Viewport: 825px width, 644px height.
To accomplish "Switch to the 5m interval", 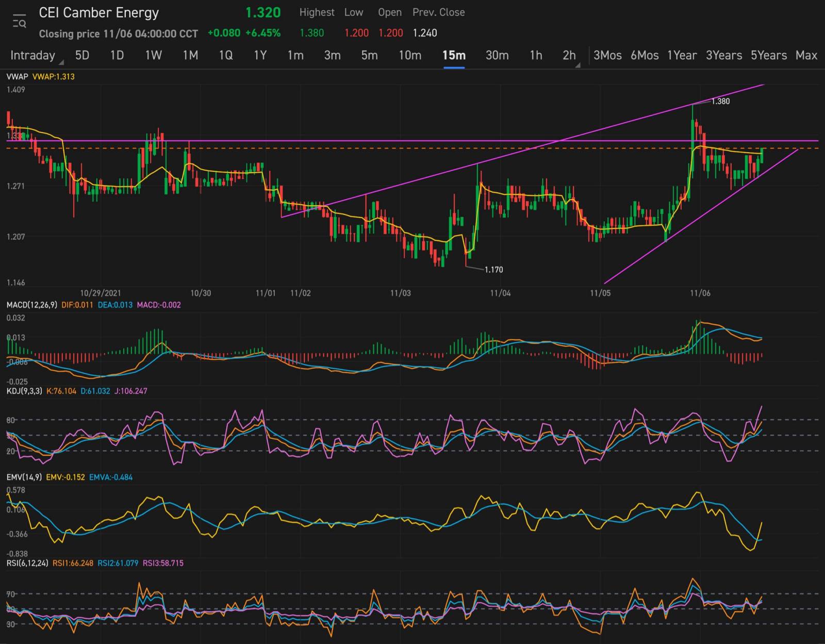I will 369,55.
